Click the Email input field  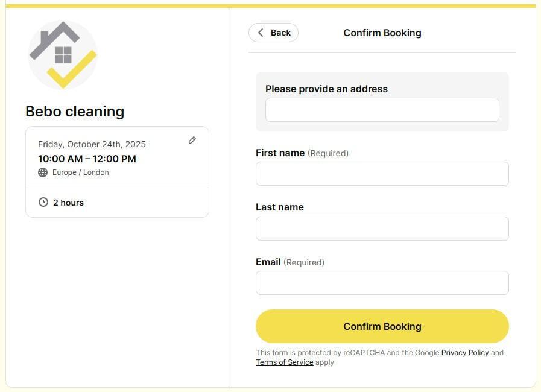(x=382, y=283)
